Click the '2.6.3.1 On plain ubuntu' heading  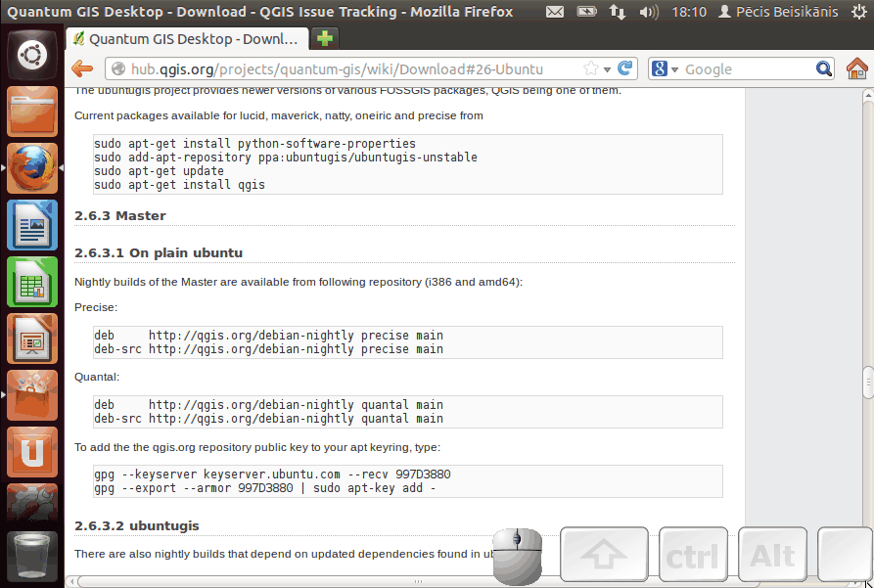click(159, 253)
